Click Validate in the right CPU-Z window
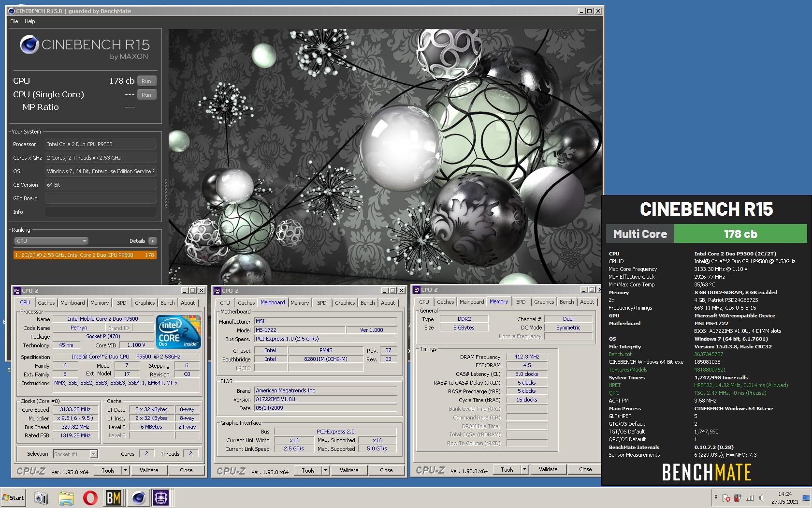Screen dimensions: 812x508 coord(548,469)
